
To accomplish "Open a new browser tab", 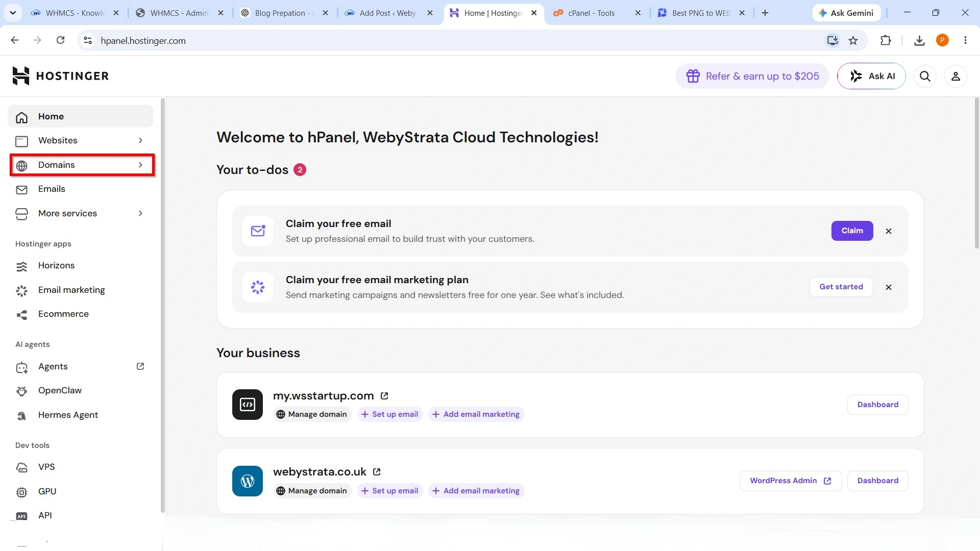I will (765, 13).
